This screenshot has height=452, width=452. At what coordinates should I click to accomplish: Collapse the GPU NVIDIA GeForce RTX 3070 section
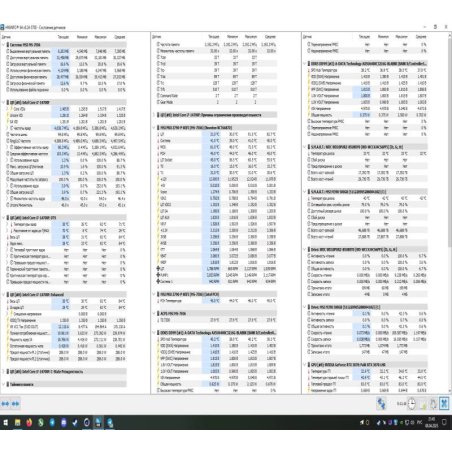coord(305,365)
